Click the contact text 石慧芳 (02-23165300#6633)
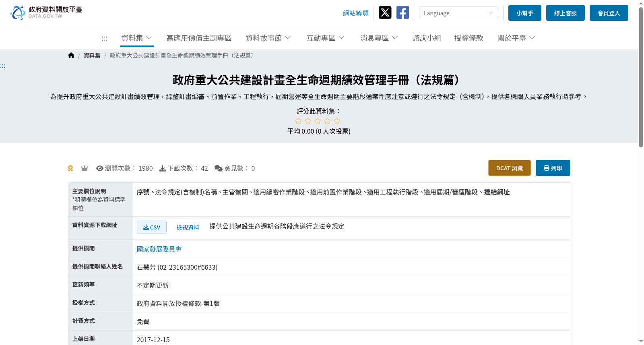644x345 pixels. (x=177, y=267)
